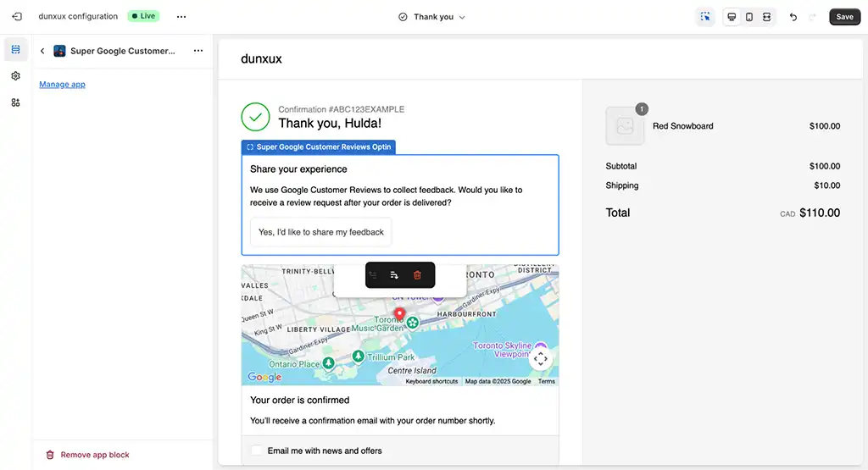Go back from Super Google Customer block

pos(42,51)
